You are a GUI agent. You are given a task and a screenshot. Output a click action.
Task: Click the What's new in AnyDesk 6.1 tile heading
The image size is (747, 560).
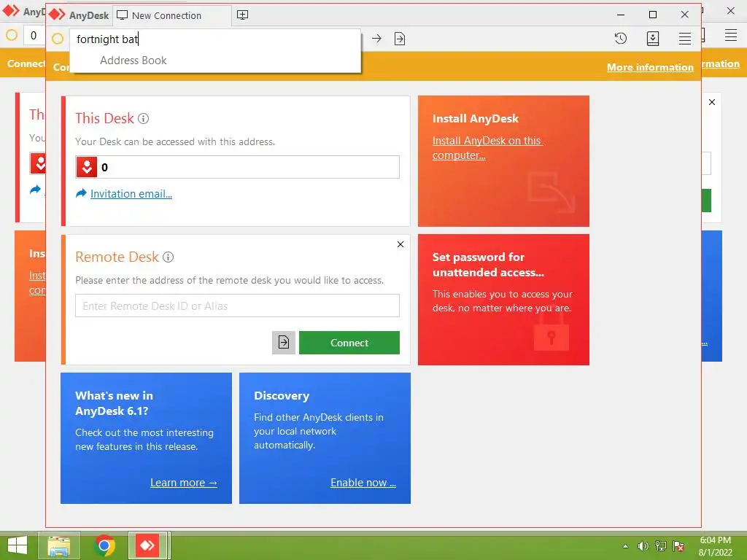(114, 402)
